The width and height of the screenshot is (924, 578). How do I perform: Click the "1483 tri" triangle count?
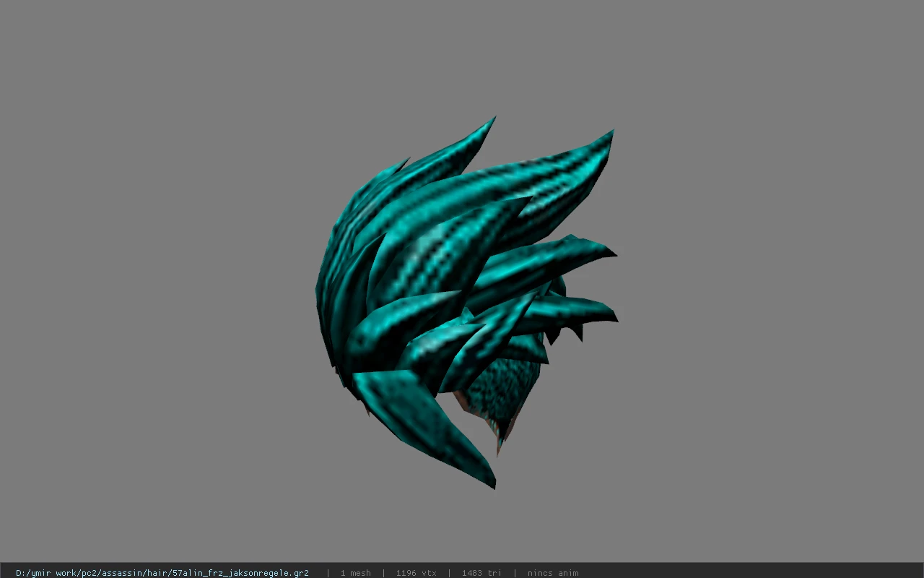point(481,573)
